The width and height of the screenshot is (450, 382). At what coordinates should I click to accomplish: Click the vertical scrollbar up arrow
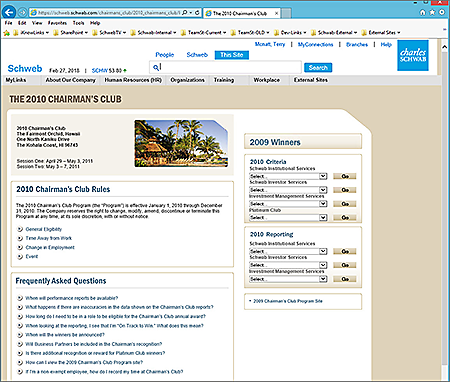[444, 47]
